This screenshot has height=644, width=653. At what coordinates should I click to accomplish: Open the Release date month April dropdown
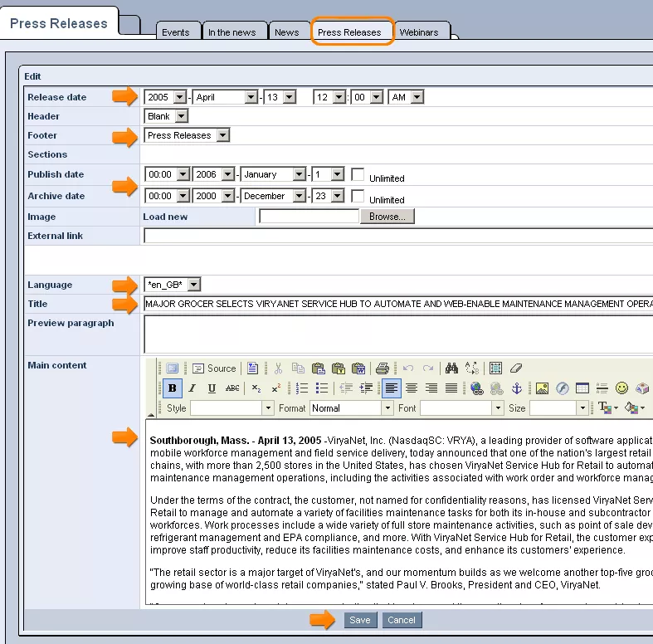(225, 97)
